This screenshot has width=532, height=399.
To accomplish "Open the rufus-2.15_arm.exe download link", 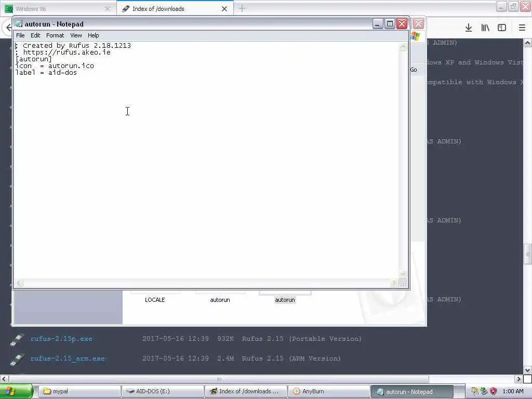I will (x=68, y=358).
